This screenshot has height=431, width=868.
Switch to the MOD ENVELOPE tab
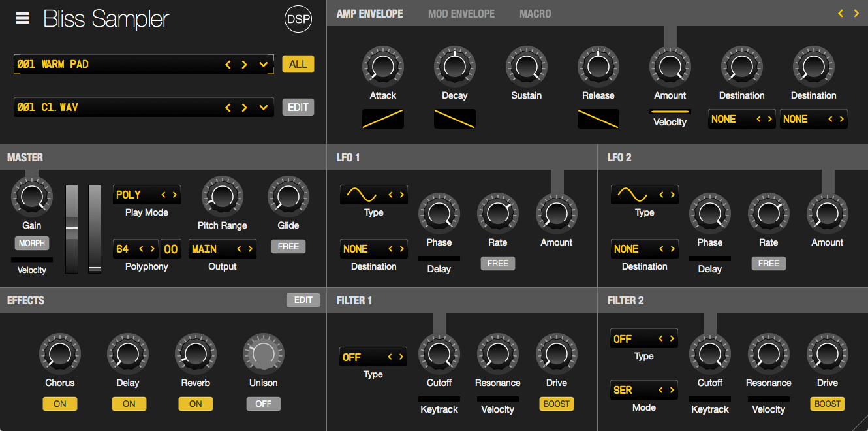tap(461, 14)
